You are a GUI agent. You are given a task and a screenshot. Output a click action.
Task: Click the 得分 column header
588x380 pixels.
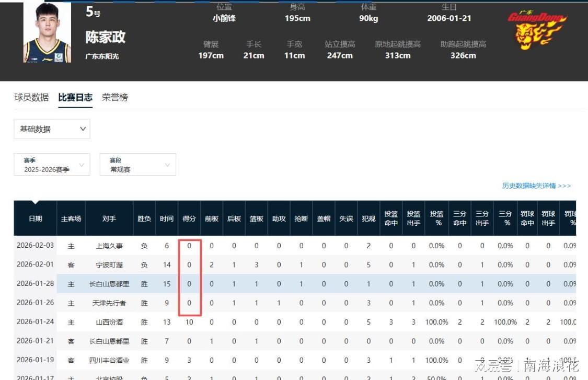(x=189, y=218)
